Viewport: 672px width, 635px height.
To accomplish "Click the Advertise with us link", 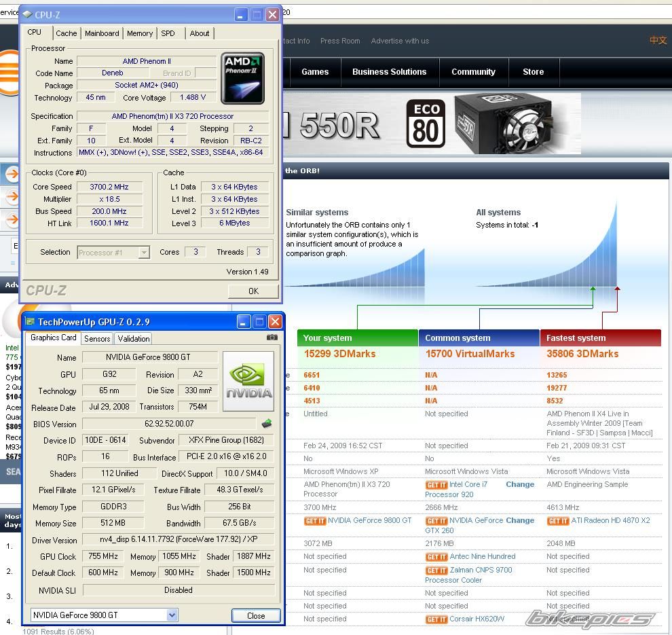I will click(x=400, y=41).
